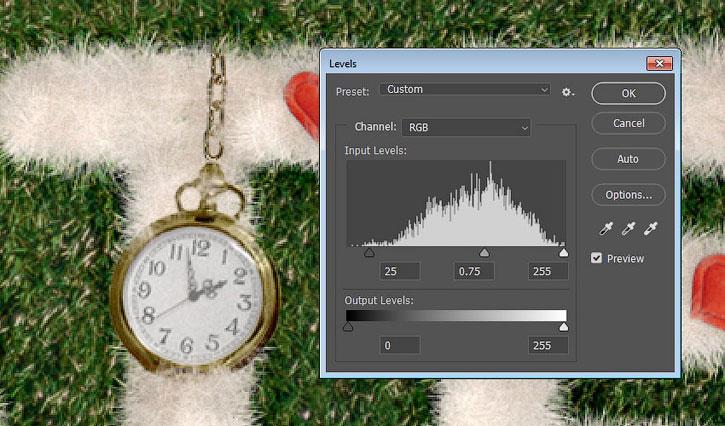The height and width of the screenshot is (426, 725).
Task: Click the input shadow value field 25
Action: pos(400,271)
